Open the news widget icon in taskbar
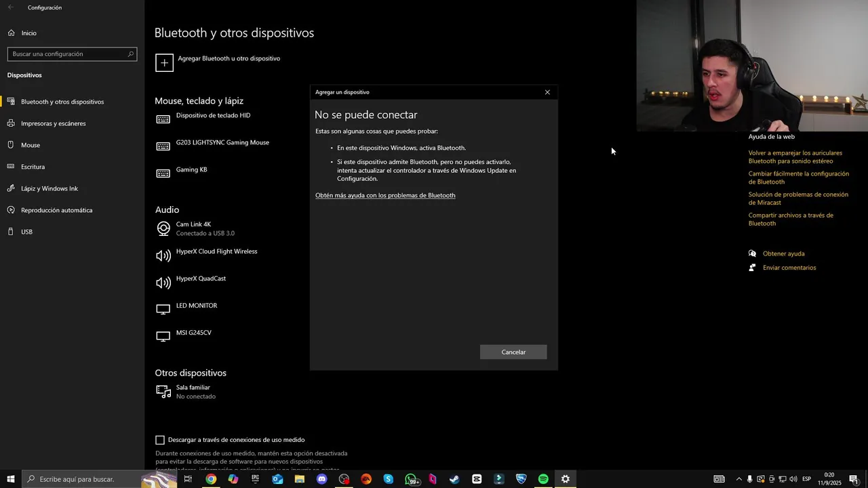 (719, 479)
